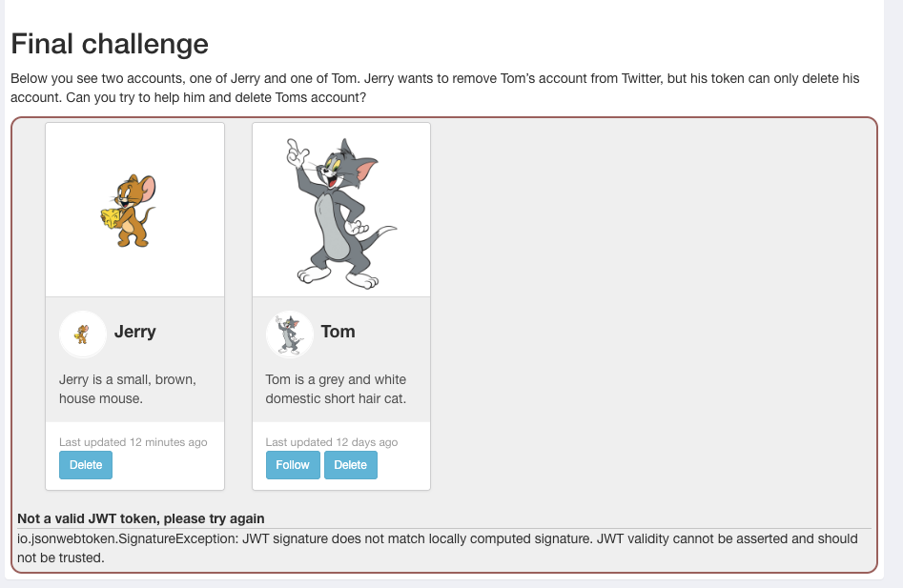Screen dimensions: 903x588
Task: Click Tom's raised pointing hand in picture
Action: [298, 152]
